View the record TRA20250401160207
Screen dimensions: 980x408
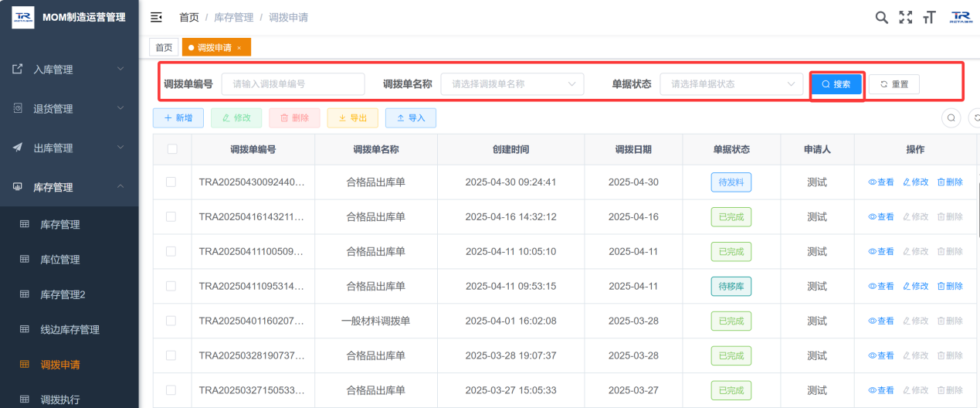click(x=881, y=321)
